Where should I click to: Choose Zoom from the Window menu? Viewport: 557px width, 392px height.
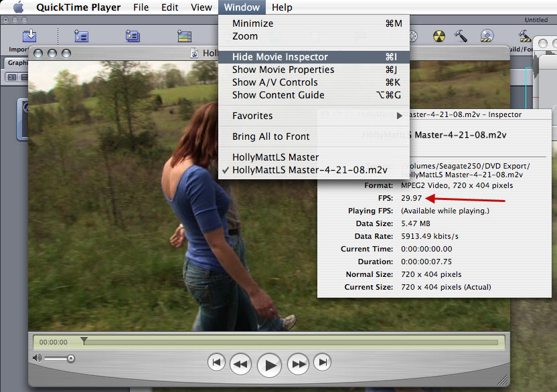(314, 36)
